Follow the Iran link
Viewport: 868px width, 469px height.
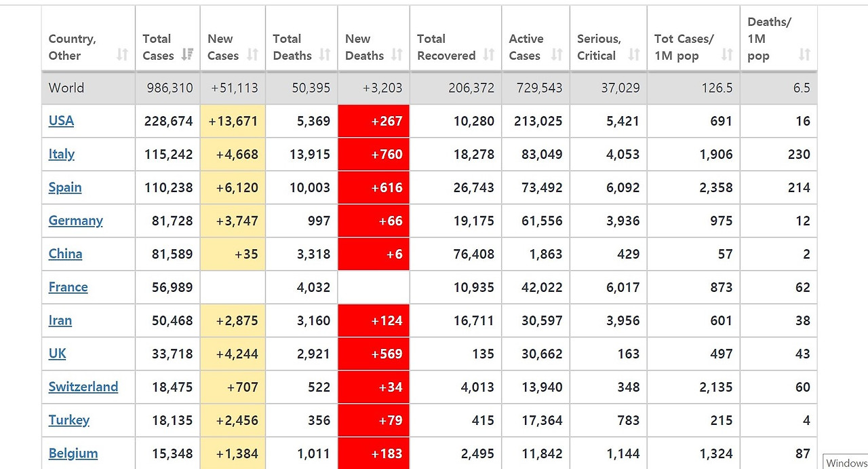(x=60, y=320)
